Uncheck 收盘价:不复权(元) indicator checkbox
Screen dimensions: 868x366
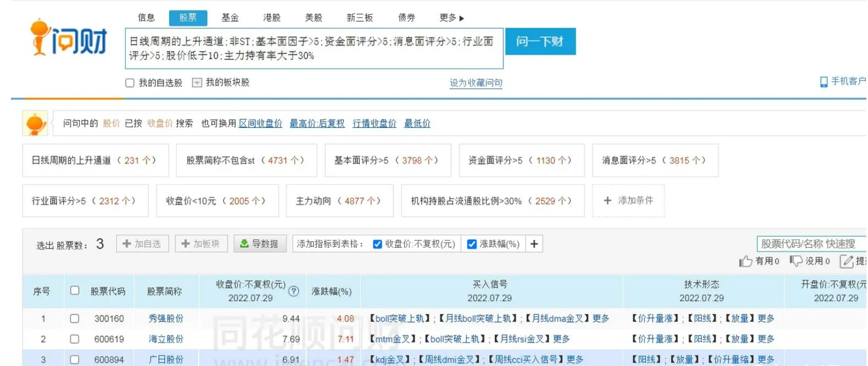coord(377,244)
